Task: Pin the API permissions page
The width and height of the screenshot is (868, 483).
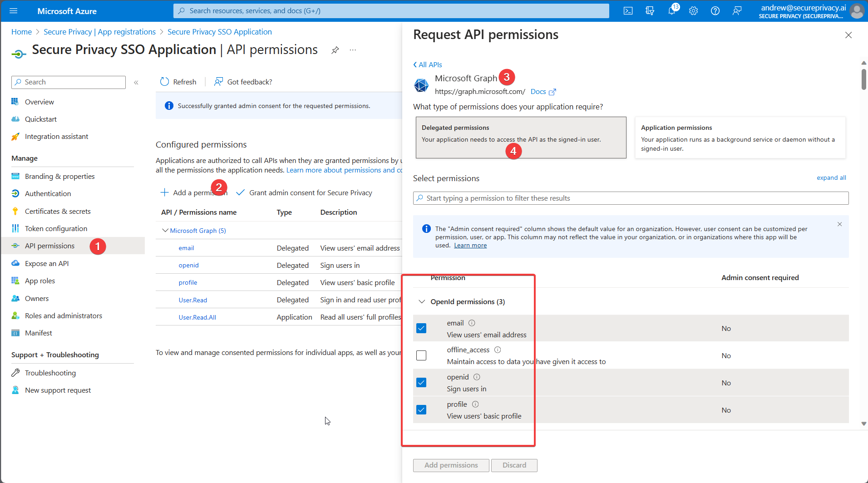Action: click(335, 50)
